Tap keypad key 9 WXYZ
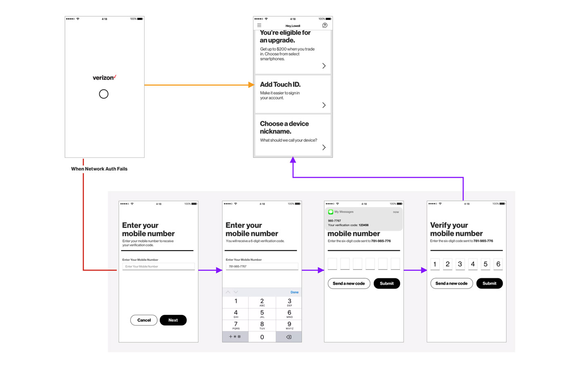The width and height of the screenshot is (588, 368). tap(289, 325)
